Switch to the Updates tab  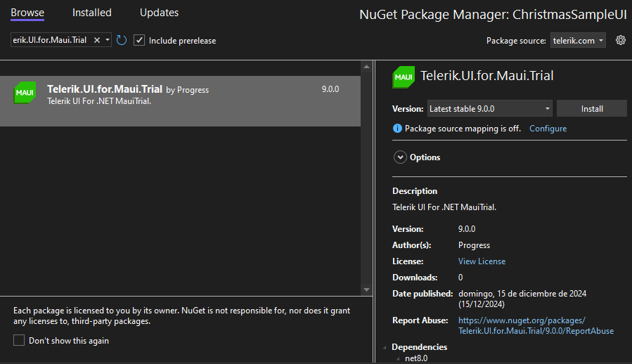tap(159, 13)
